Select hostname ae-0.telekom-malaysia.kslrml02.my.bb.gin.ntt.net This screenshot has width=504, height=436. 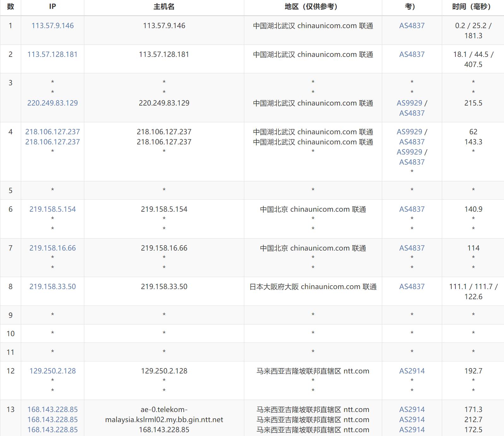pos(164,415)
